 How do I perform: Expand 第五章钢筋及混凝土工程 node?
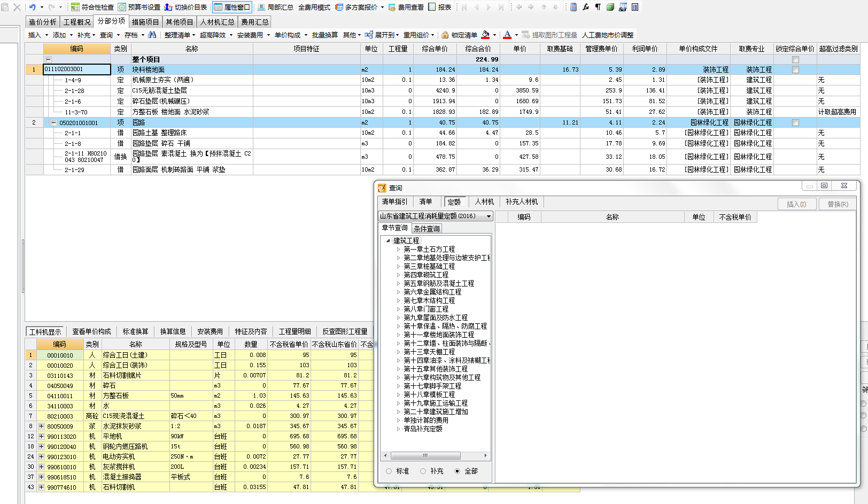398,283
